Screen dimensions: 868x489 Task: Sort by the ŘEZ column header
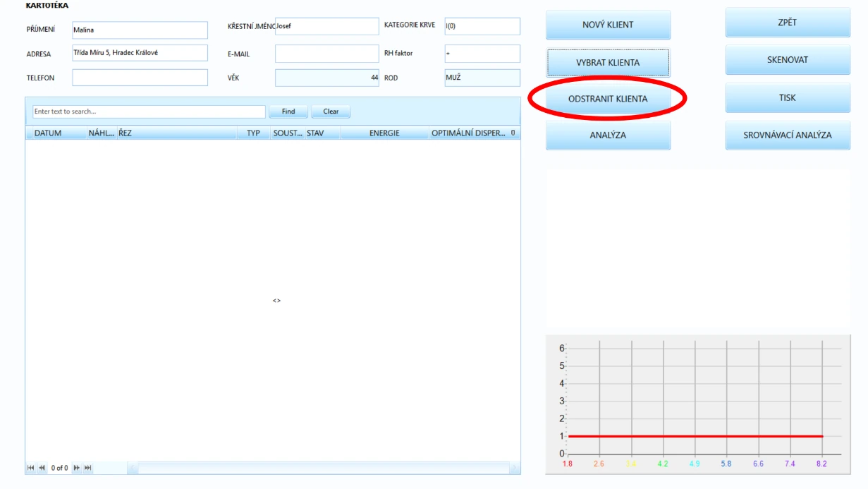[x=176, y=133]
